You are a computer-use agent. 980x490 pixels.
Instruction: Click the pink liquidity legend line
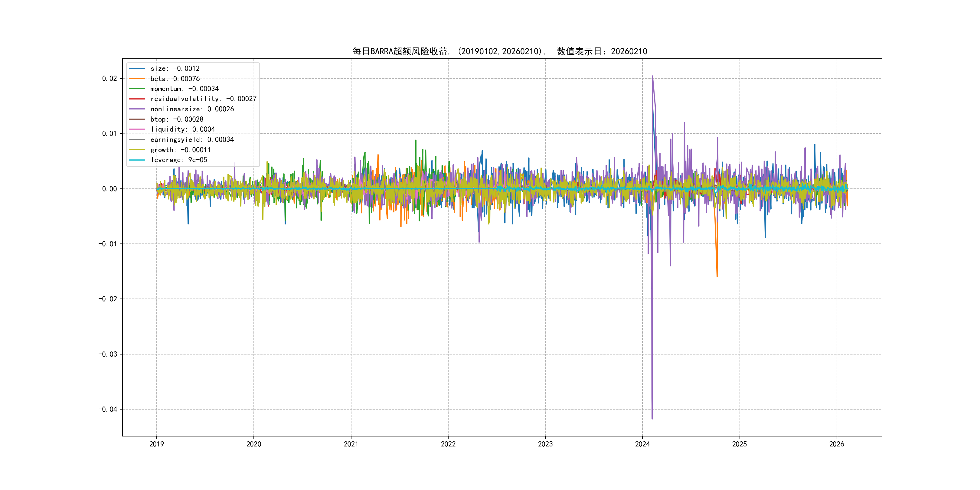coord(137,129)
